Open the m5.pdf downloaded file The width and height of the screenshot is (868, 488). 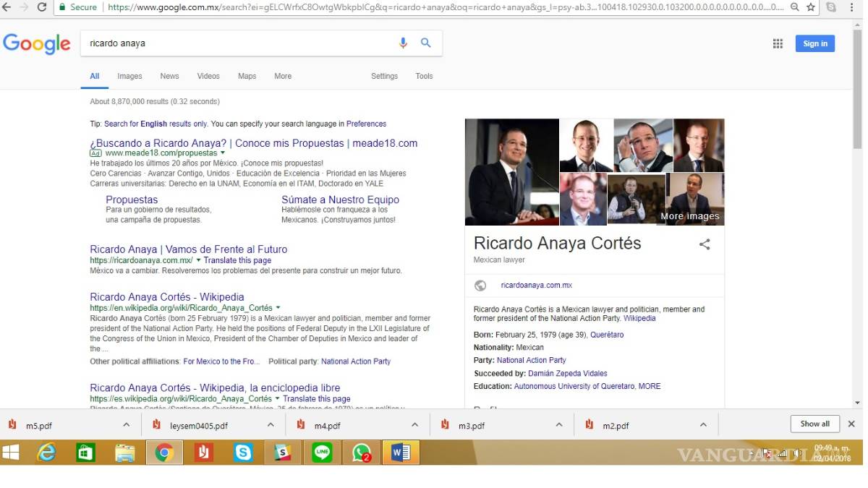(39, 426)
